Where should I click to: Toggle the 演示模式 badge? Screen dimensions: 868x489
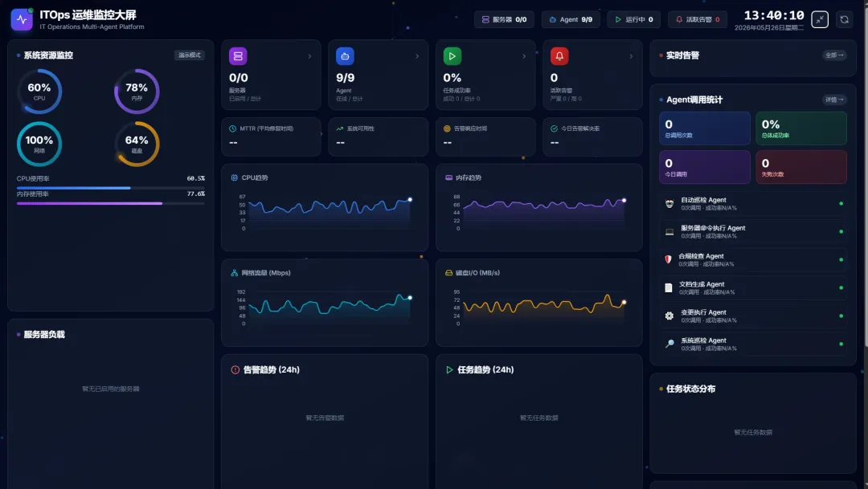click(x=190, y=55)
